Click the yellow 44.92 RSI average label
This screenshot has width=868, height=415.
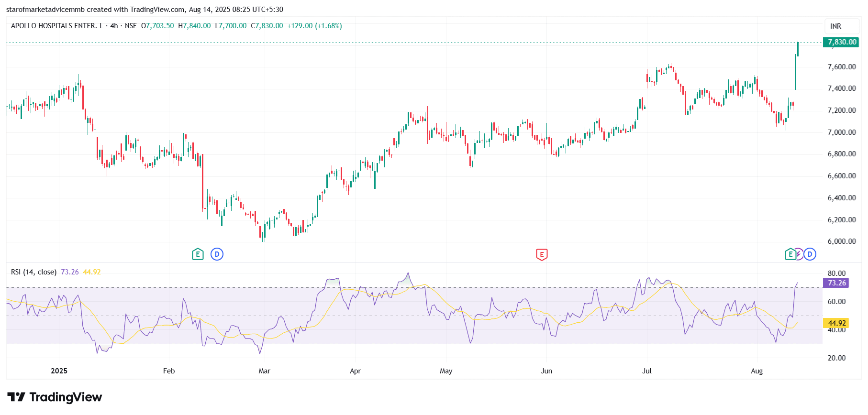pyautogui.click(x=836, y=323)
